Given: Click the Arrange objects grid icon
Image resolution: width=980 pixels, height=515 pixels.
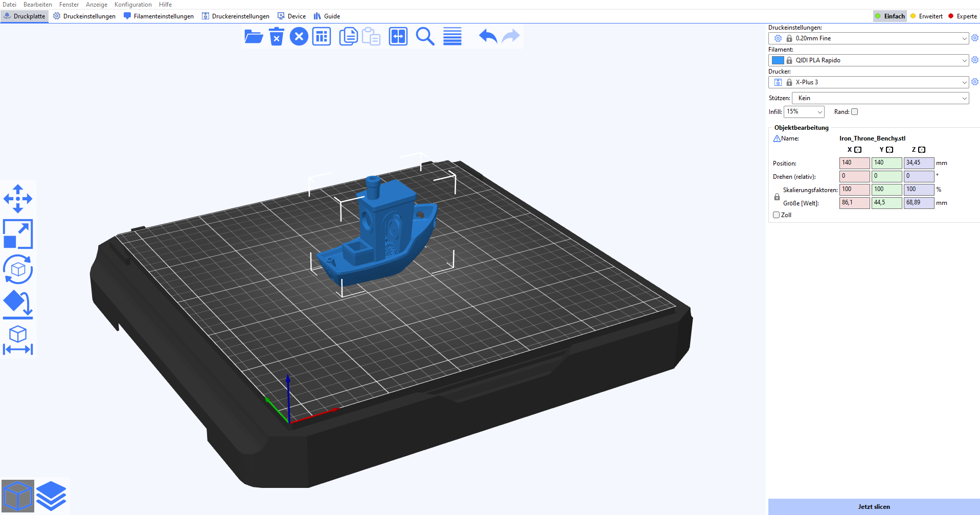Looking at the screenshot, I should [322, 37].
